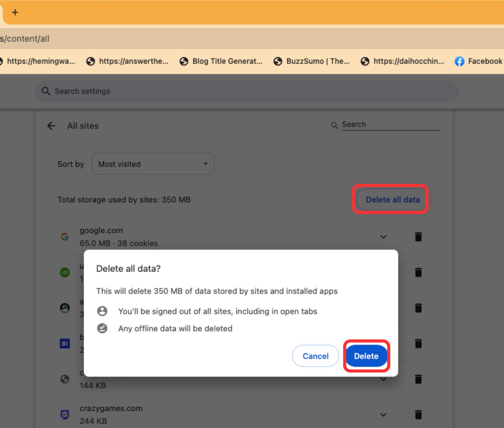Confirm with the blue Delete button
Screen dimensions: 504x428
(x=366, y=356)
